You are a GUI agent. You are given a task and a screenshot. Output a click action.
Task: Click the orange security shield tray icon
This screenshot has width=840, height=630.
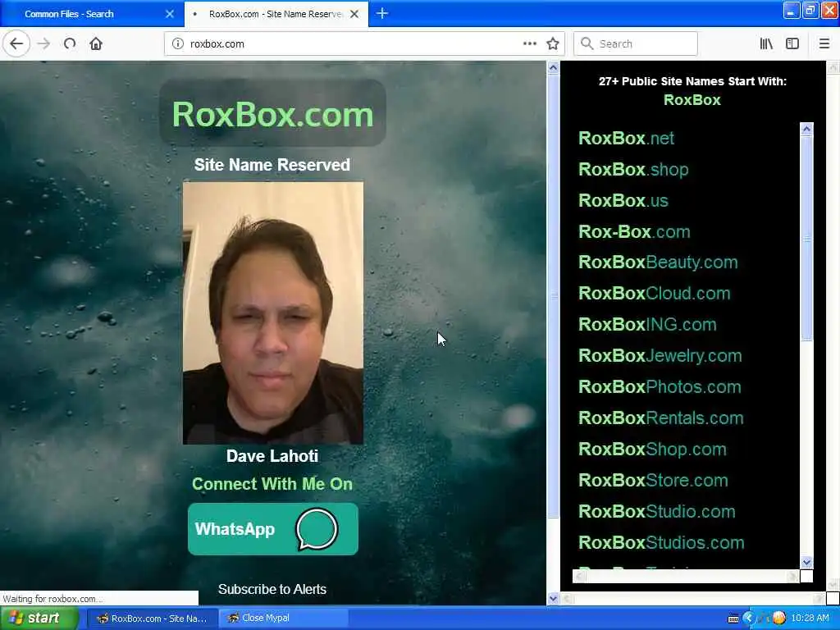pyautogui.click(x=779, y=619)
